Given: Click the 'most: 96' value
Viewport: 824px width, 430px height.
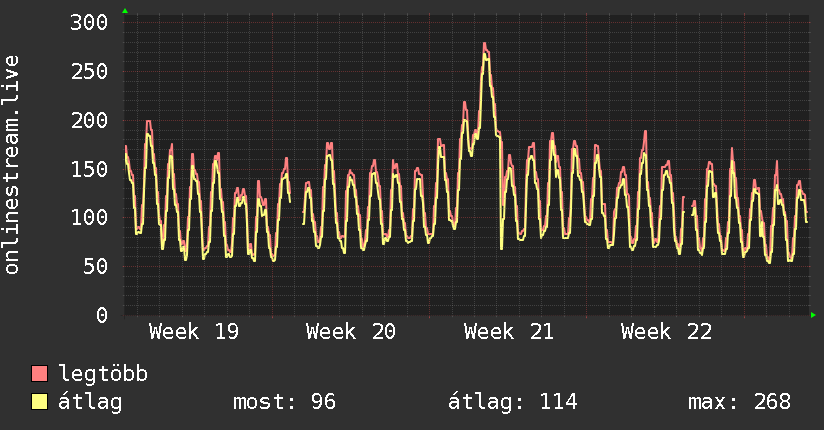Looking at the screenshot, I should pos(284,402).
